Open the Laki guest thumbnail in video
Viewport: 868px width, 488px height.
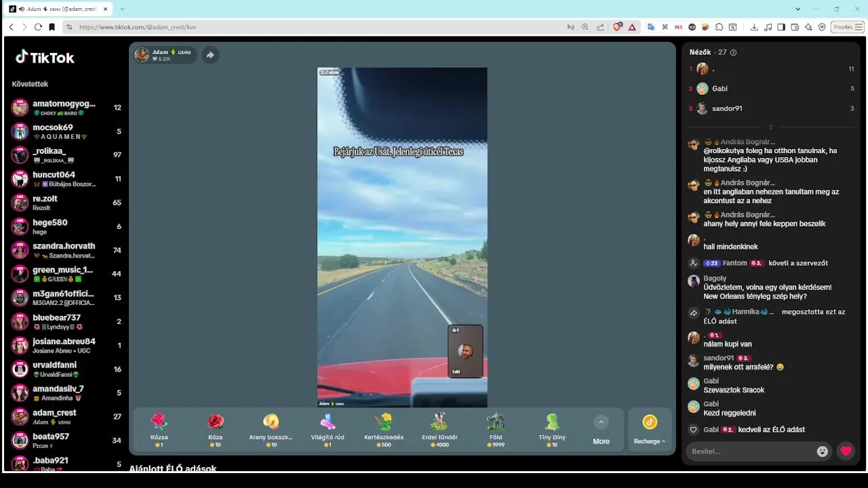[465, 351]
